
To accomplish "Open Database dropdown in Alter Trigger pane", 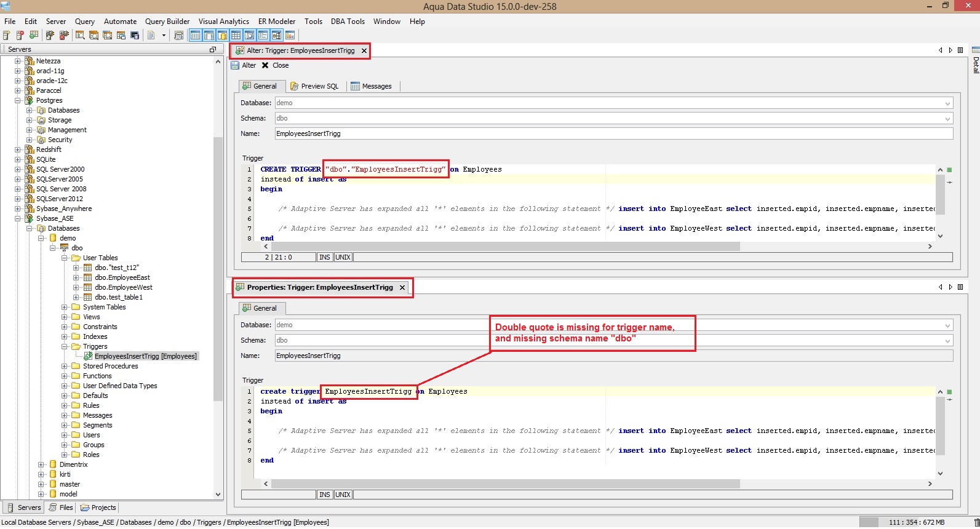I will (x=947, y=103).
